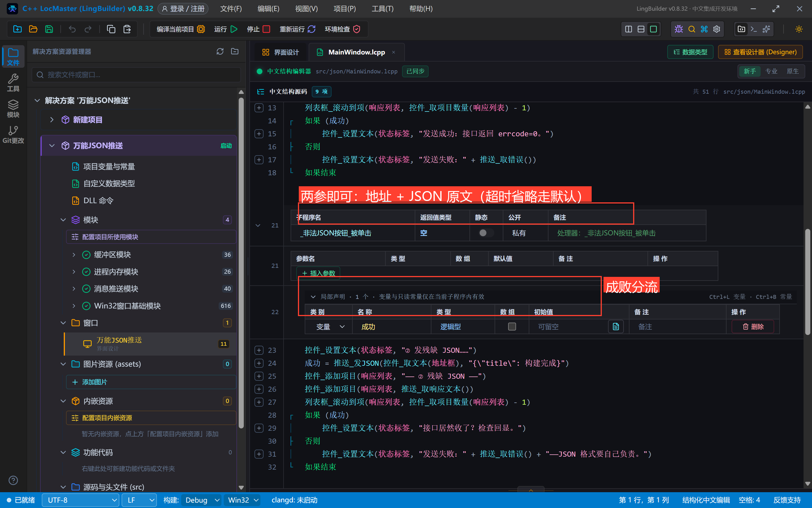Click the save file toolbar icon
812x508 pixels.
[49, 29]
